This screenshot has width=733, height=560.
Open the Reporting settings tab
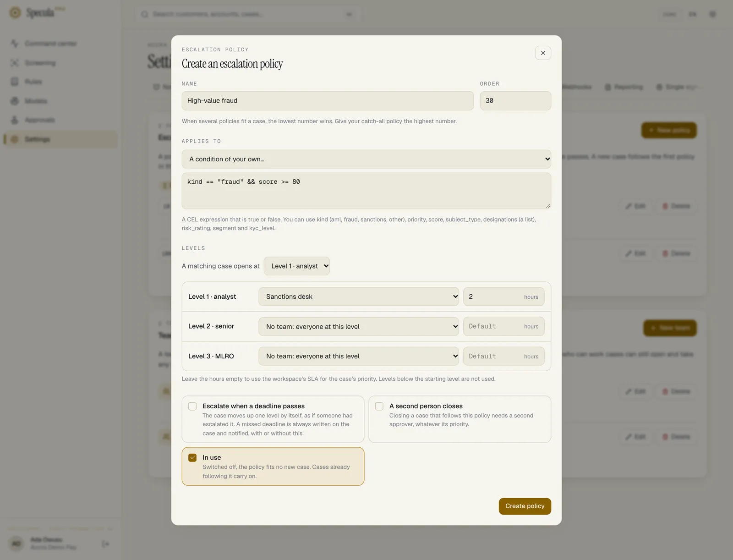(x=624, y=87)
